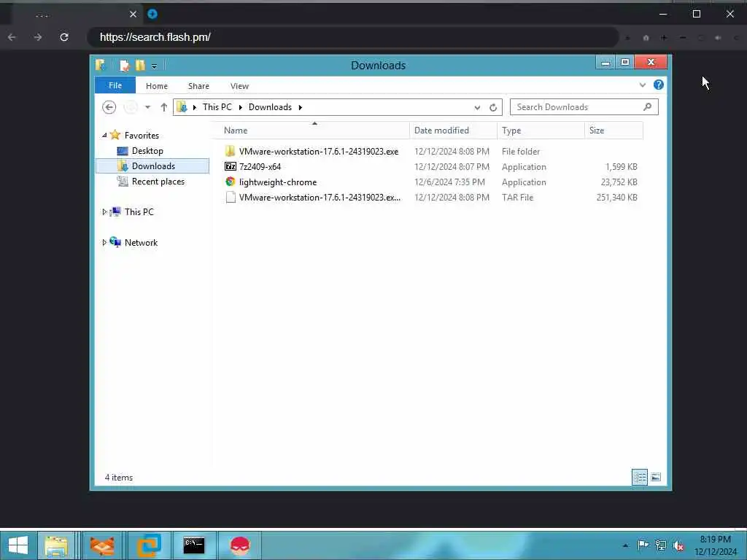Click the network tray icon
747x560 pixels.
click(x=661, y=545)
